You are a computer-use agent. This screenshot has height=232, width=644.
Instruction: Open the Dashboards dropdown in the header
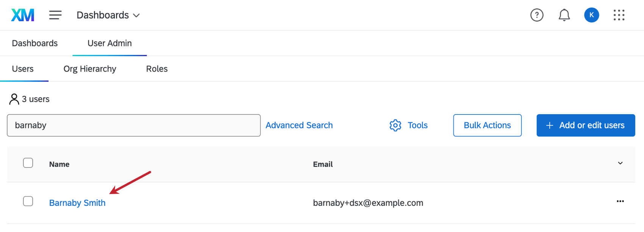(108, 15)
